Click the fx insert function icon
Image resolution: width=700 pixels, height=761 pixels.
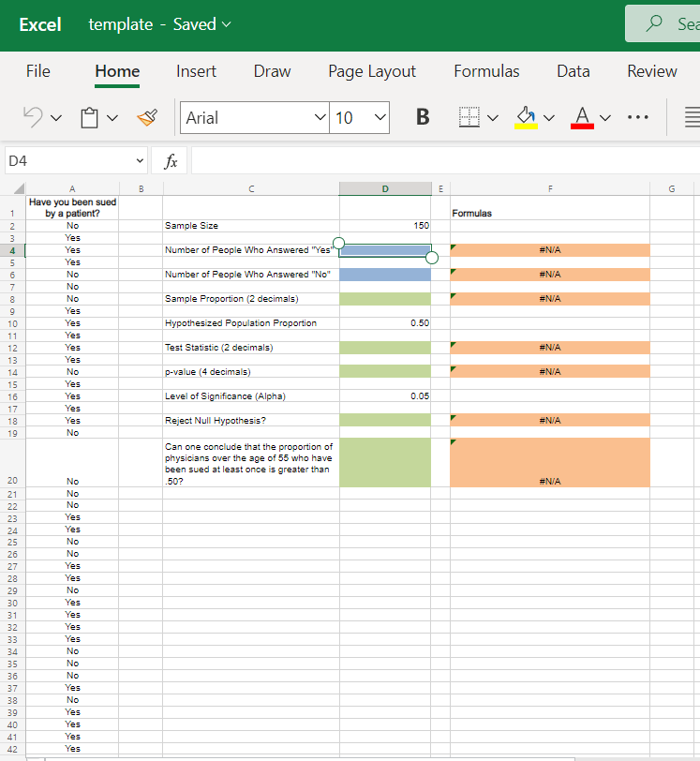pyautogui.click(x=171, y=161)
